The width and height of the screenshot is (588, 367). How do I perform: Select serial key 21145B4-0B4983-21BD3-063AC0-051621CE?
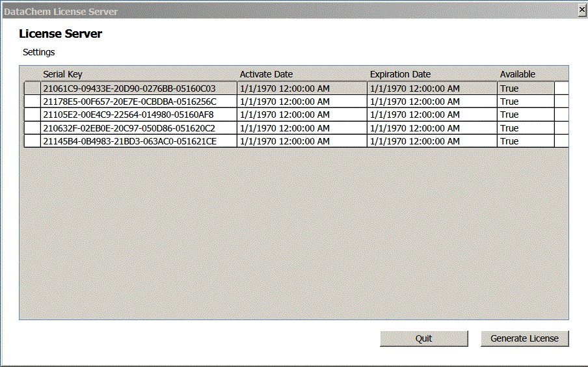point(139,141)
